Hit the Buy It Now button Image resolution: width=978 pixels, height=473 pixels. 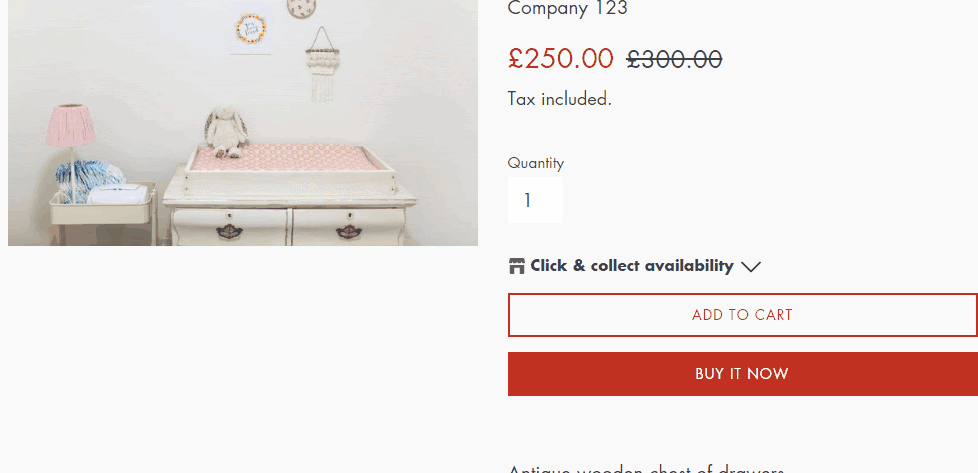click(742, 374)
